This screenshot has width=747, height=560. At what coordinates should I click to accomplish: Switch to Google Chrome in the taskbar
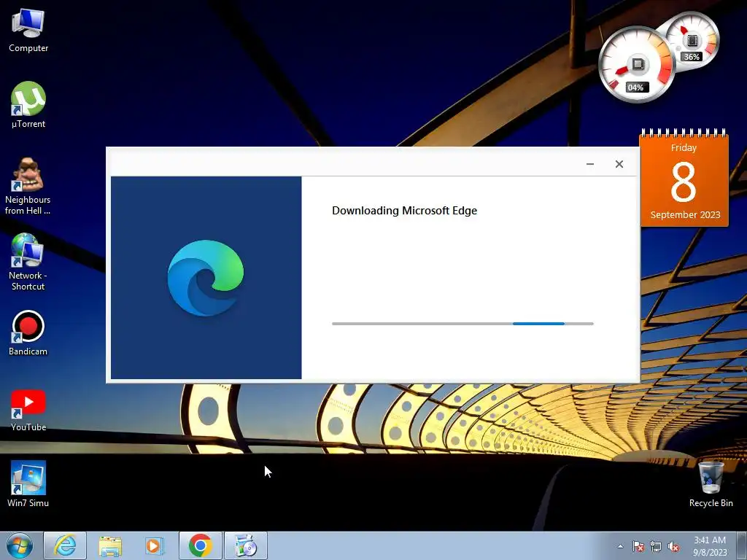(x=200, y=545)
